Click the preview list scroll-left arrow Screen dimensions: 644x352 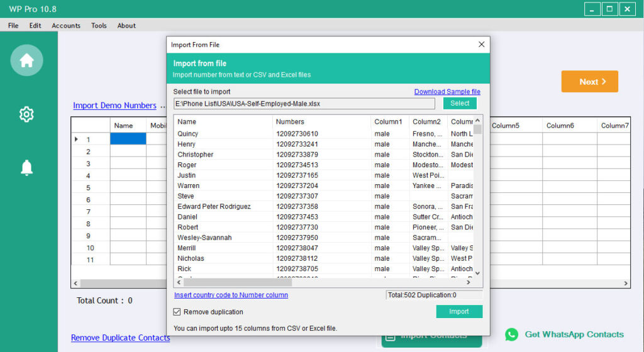click(x=179, y=282)
